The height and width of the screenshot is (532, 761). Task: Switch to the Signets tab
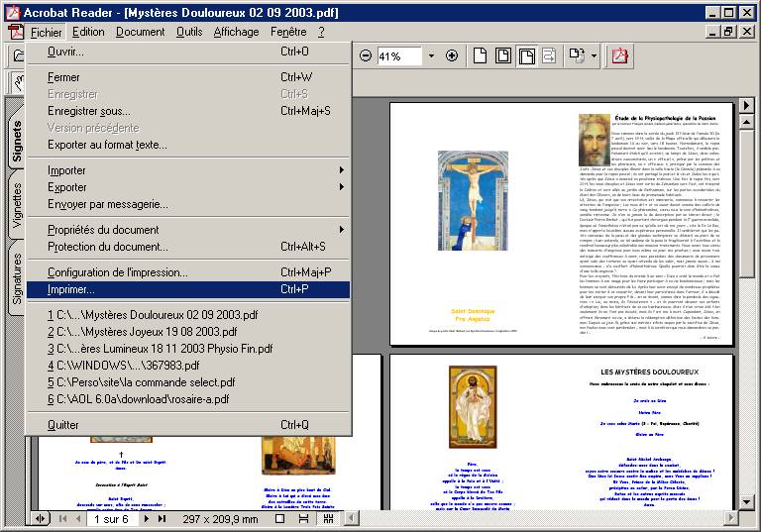pyautogui.click(x=17, y=142)
